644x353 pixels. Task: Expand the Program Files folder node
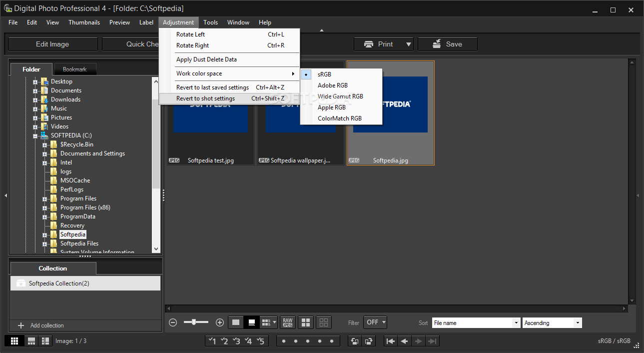pyautogui.click(x=44, y=199)
